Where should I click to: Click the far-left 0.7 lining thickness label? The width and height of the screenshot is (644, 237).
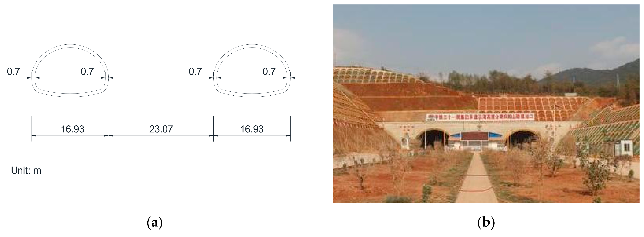(13, 71)
